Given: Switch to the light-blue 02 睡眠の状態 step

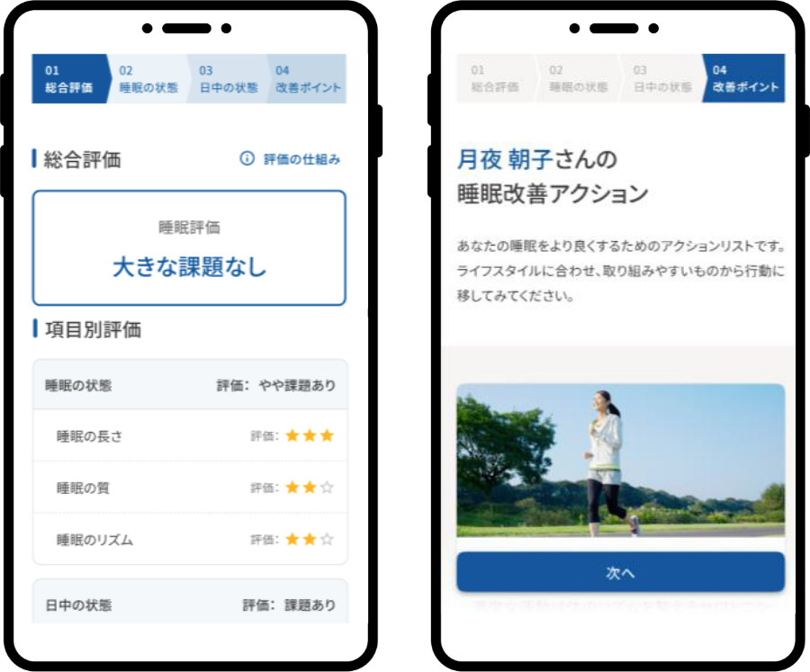Looking at the screenshot, I should 148,79.
